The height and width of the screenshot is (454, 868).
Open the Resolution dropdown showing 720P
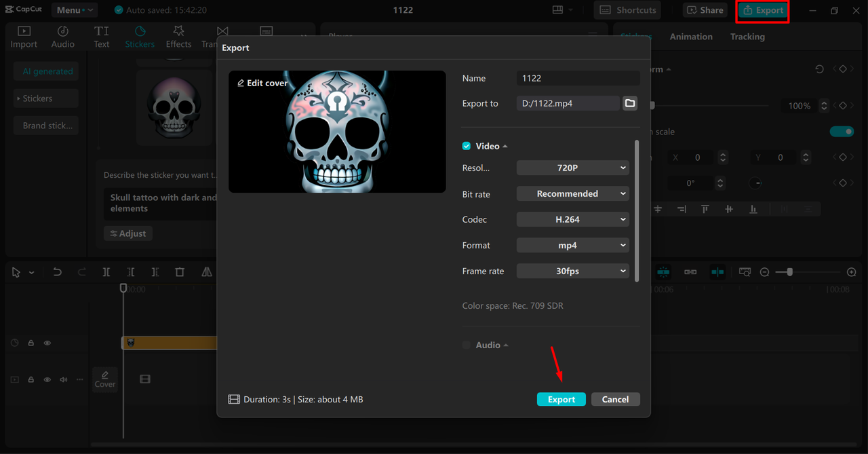pyautogui.click(x=573, y=168)
